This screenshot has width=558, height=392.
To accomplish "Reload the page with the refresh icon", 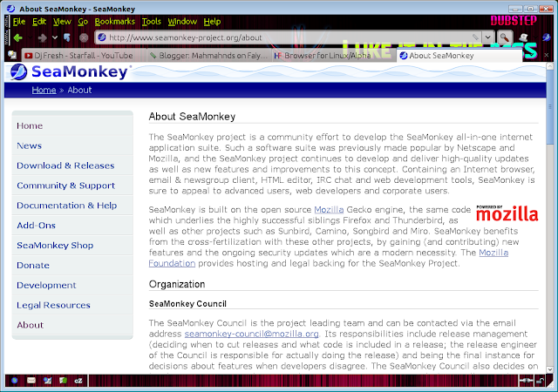I will click(x=67, y=37).
